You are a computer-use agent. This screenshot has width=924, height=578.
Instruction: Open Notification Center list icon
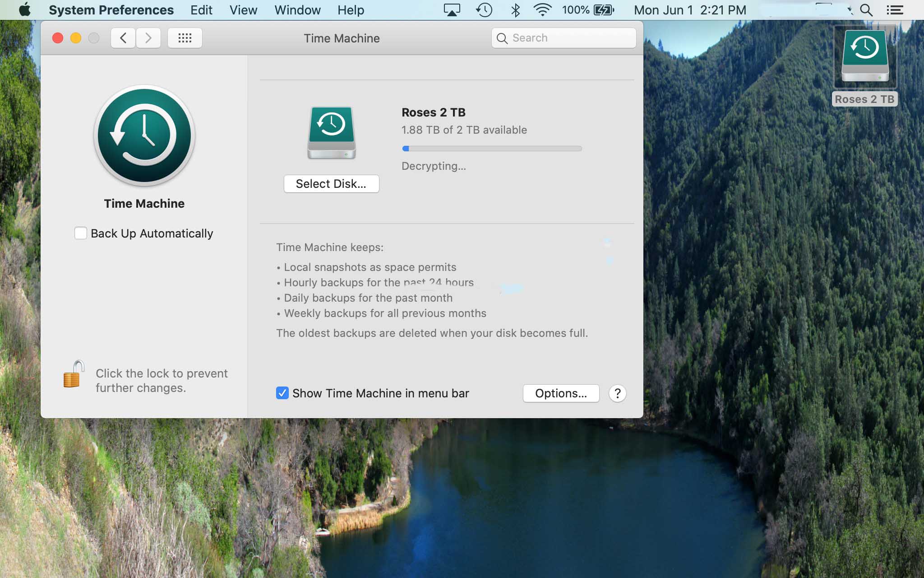coord(894,10)
